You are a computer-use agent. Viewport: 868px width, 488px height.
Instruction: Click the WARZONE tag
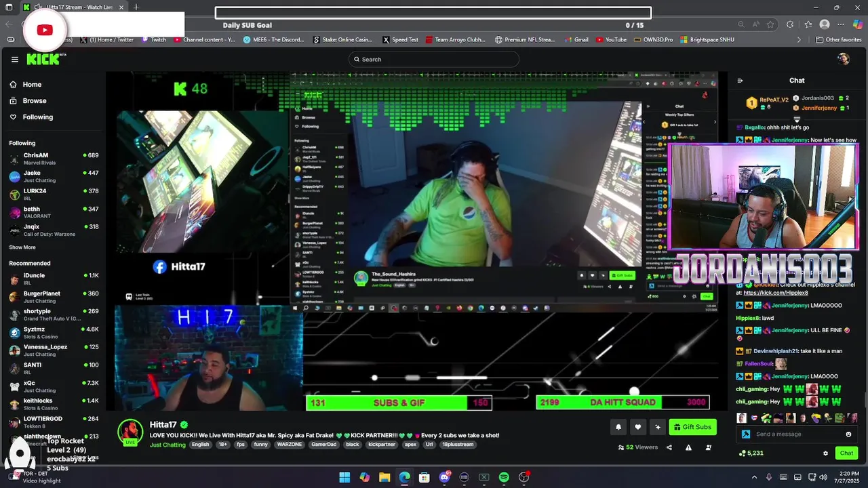click(x=290, y=445)
